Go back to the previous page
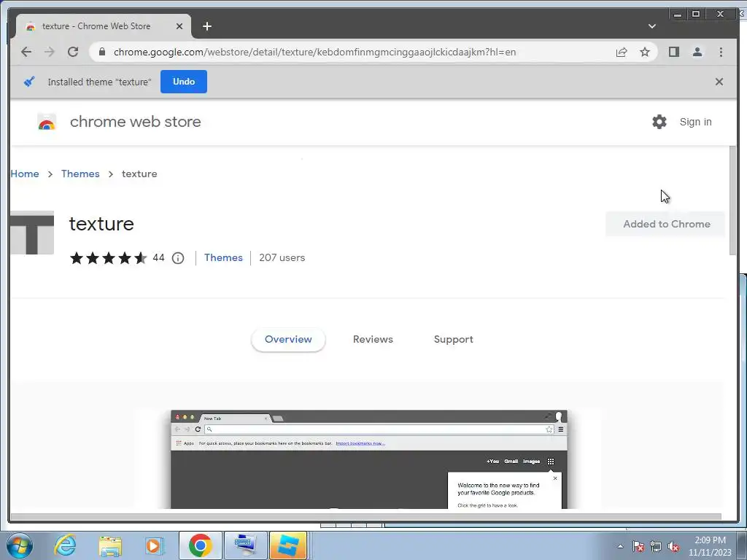Screen dimensions: 747x560 coord(26,52)
